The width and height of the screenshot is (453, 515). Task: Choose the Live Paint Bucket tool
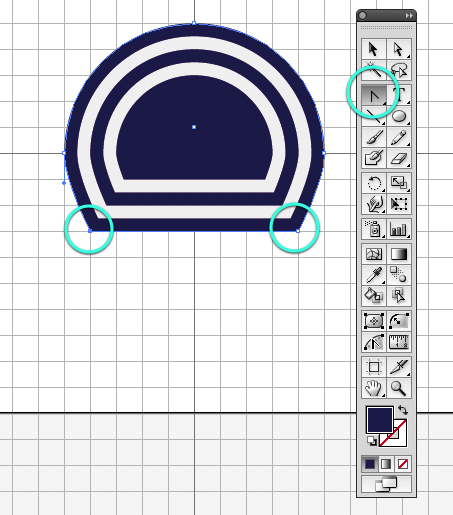click(374, 296)
